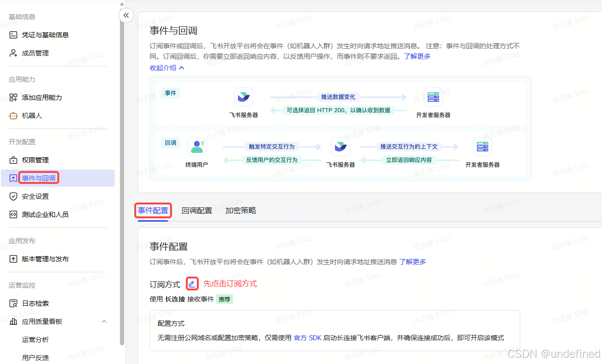Screen dimensions: 602x364
Task: Open the 官方 SDK link
Action: (x=308, y=338)
